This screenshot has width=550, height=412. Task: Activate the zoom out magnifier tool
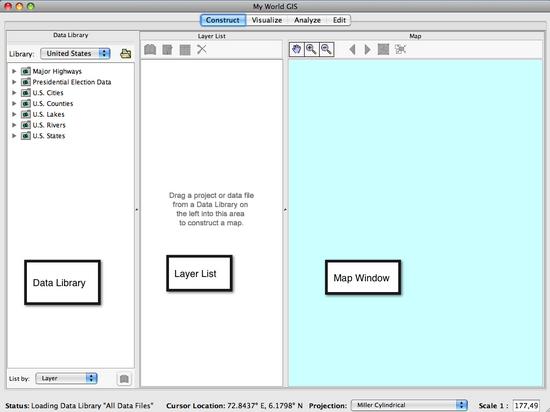tap(327, 49)
